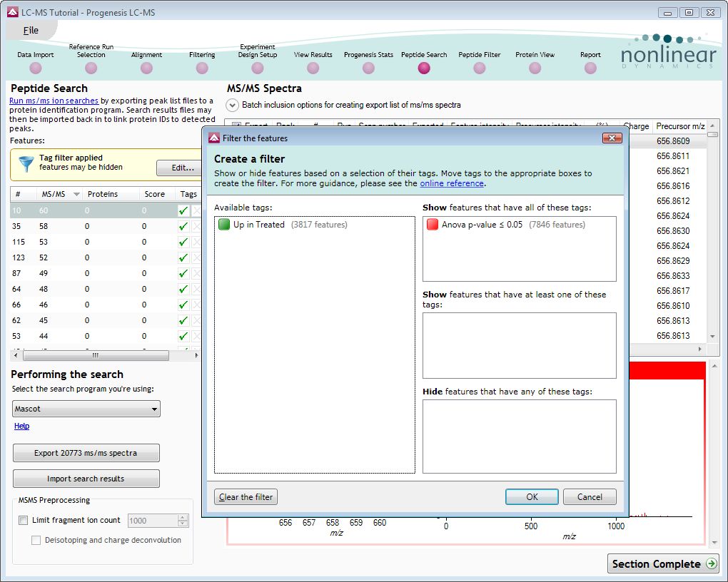Click the features table horizontal scrollbar
Viewport: 728px width, 582px height.
(96, 355)
